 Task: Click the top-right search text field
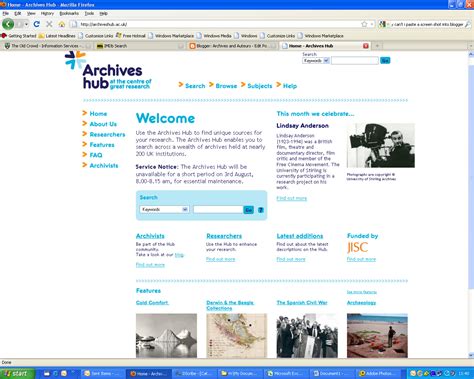[x=355, y=61]
